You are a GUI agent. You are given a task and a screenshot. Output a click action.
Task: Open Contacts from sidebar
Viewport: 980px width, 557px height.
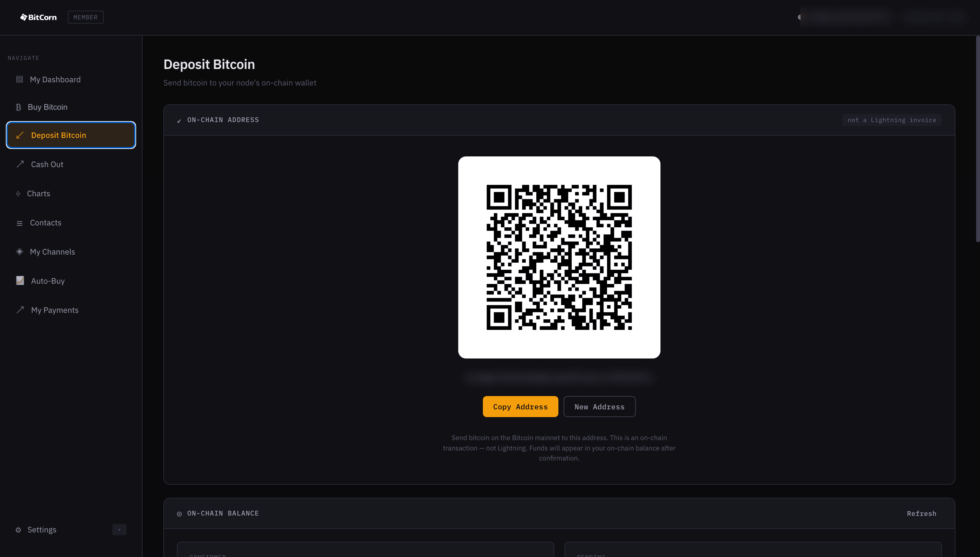71,223
